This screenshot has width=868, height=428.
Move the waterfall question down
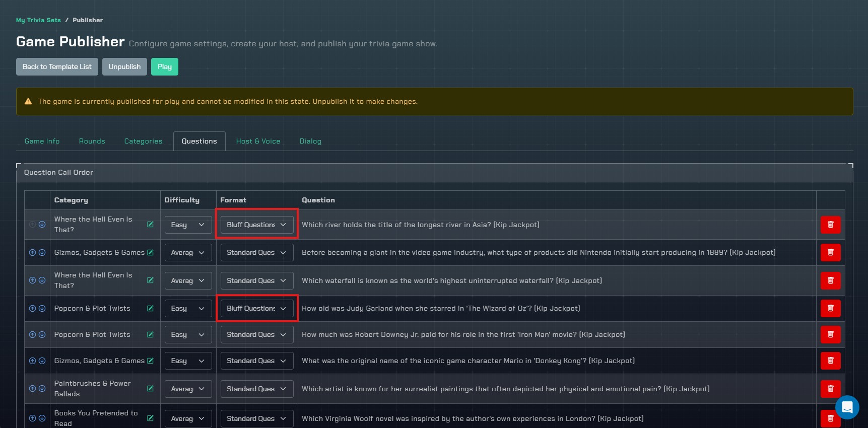(42, 280)
